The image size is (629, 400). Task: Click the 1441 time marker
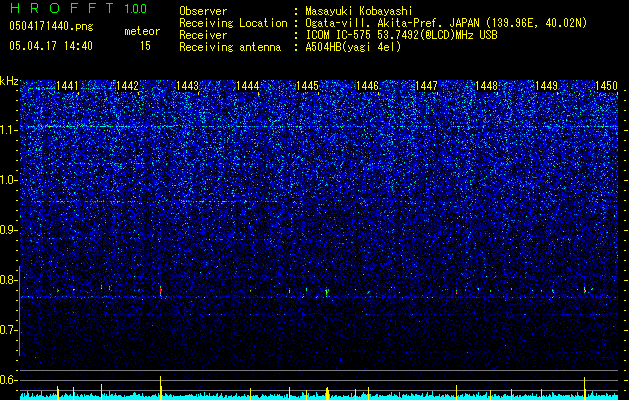click(x=67, y=86)
